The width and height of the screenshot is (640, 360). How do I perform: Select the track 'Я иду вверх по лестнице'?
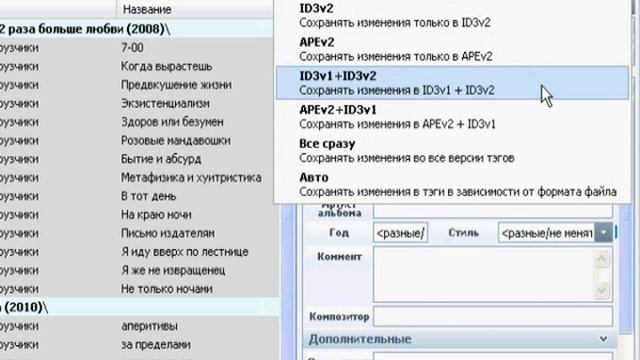point(184,252)
